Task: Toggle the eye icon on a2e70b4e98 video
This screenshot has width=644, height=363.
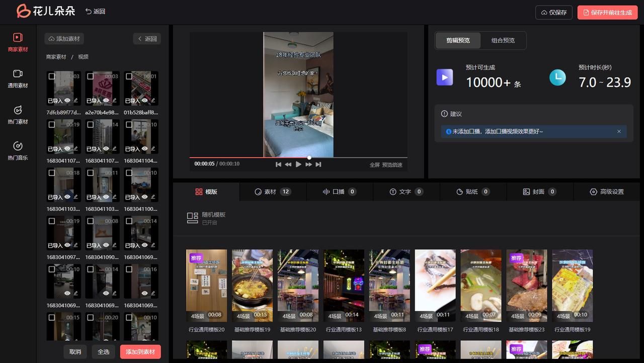Action: click(x=106, y=101)
